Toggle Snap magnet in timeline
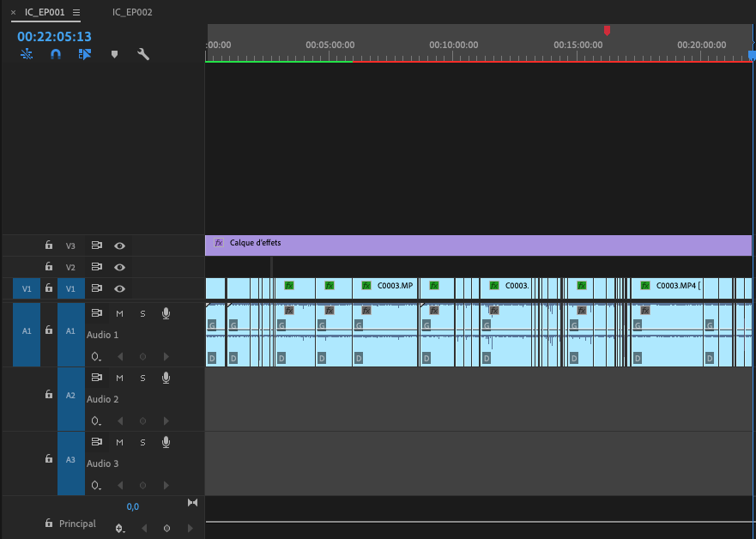The width and height of the screenshot is (756, 539). 55,54
